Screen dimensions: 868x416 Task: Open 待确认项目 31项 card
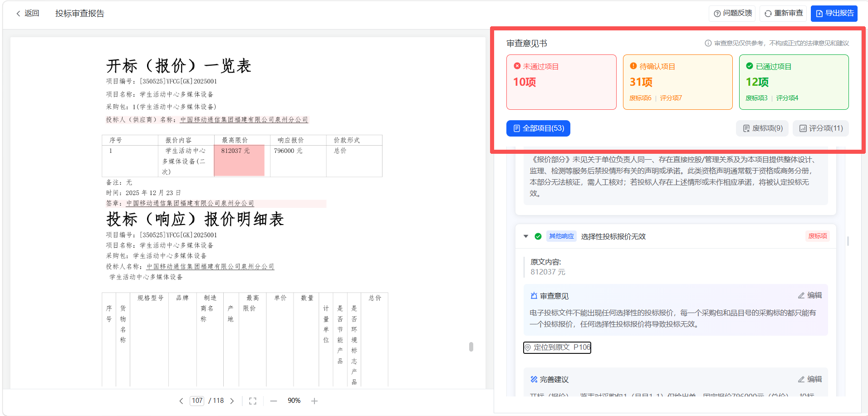click(x=678, y=82)
